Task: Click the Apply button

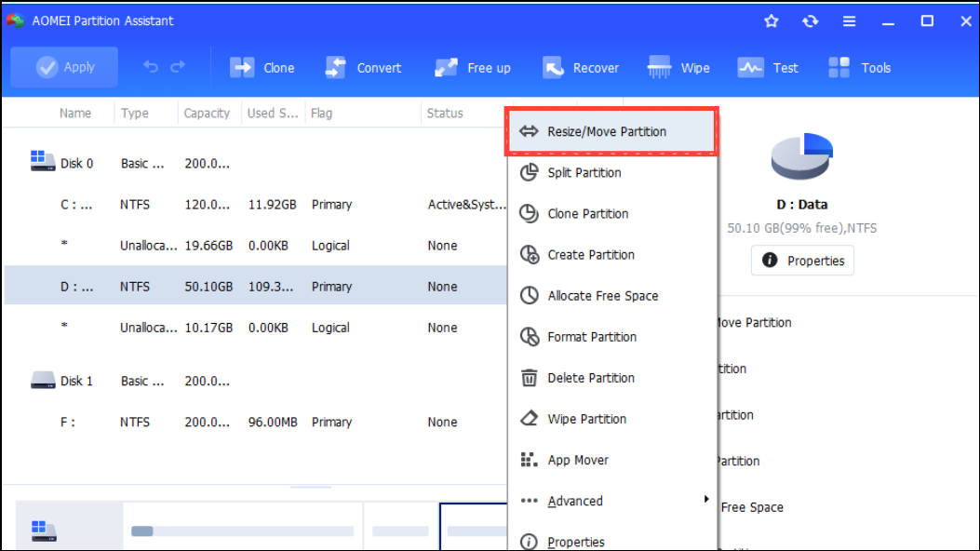Action: pos(64,67)
